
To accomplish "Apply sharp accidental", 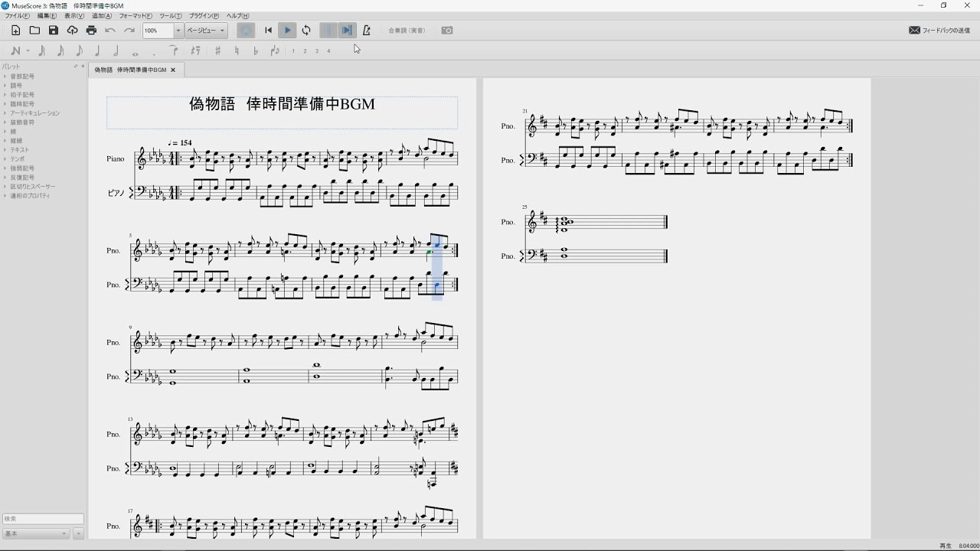I will pos(217,51).
